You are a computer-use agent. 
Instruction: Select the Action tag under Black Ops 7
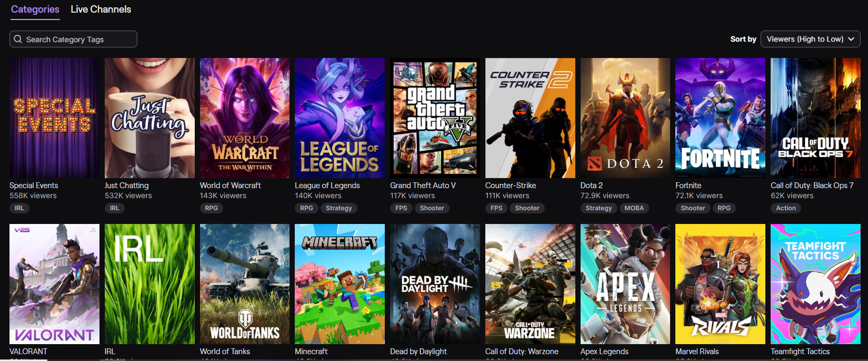786,208
